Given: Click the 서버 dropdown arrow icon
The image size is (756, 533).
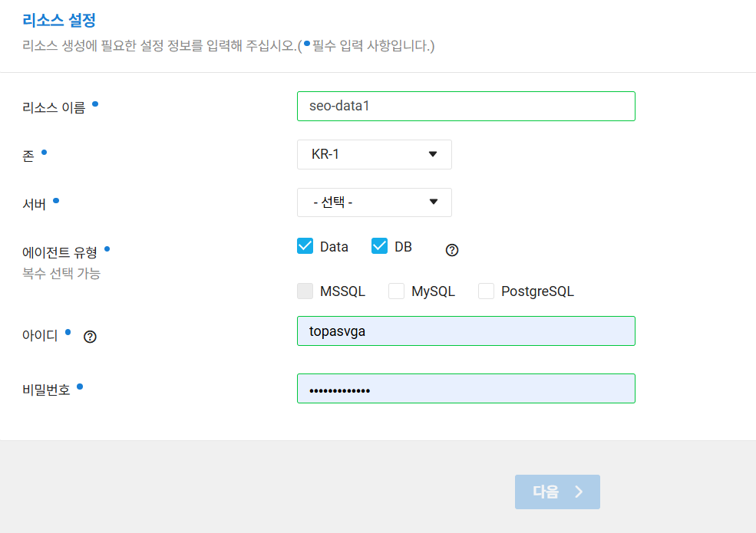Looking at the screenshot, I should (434, 202).
